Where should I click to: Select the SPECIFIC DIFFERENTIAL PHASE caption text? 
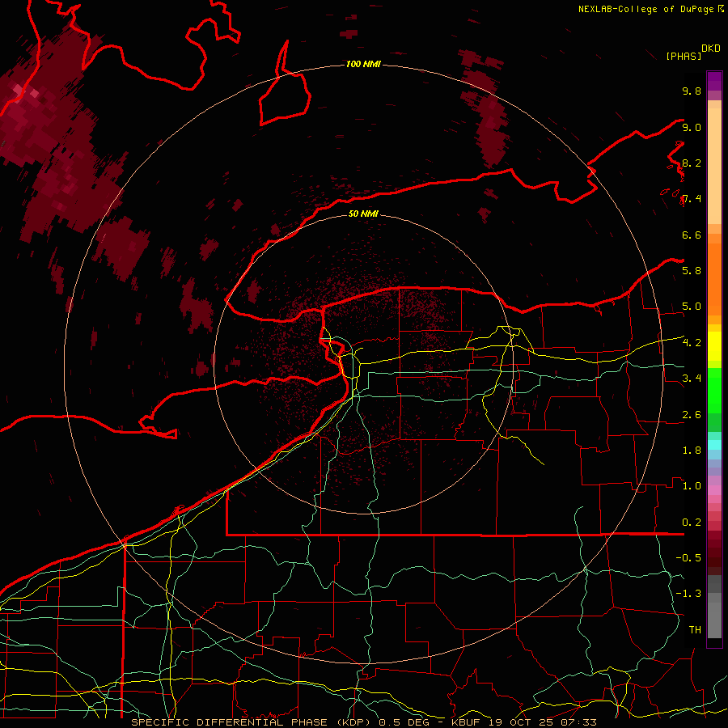click(x=231, y=722)
